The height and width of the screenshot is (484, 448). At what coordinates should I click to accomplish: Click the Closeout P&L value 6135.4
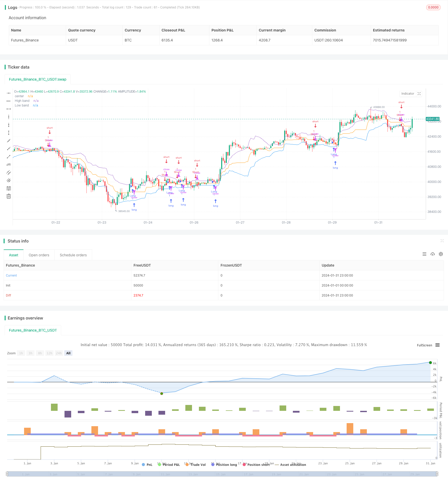coord(167,40)
